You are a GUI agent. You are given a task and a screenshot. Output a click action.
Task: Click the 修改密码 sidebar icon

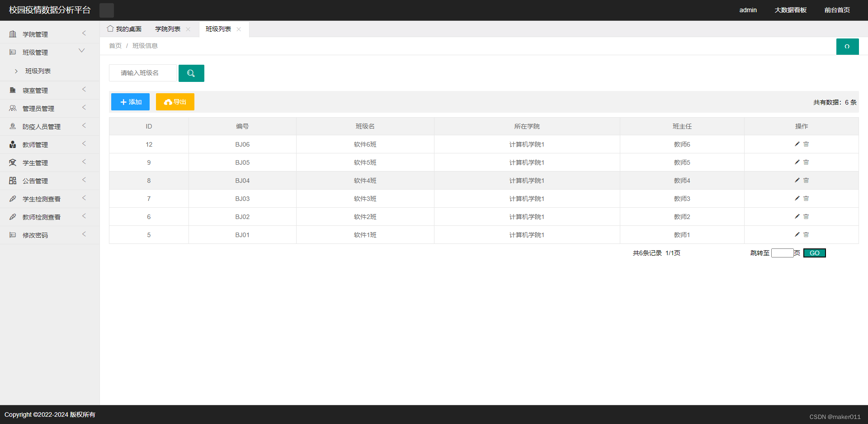pyautogui.click(x=13, y=235)
